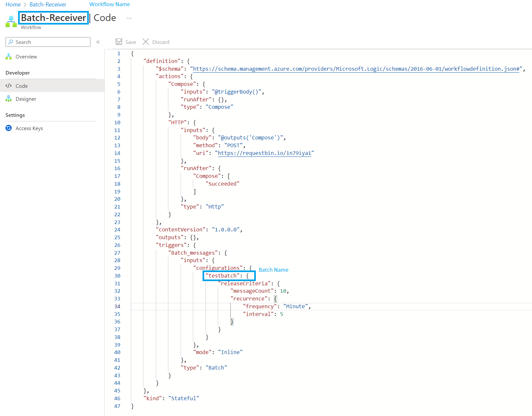Go to Access Keys settings

click(29, 128)
